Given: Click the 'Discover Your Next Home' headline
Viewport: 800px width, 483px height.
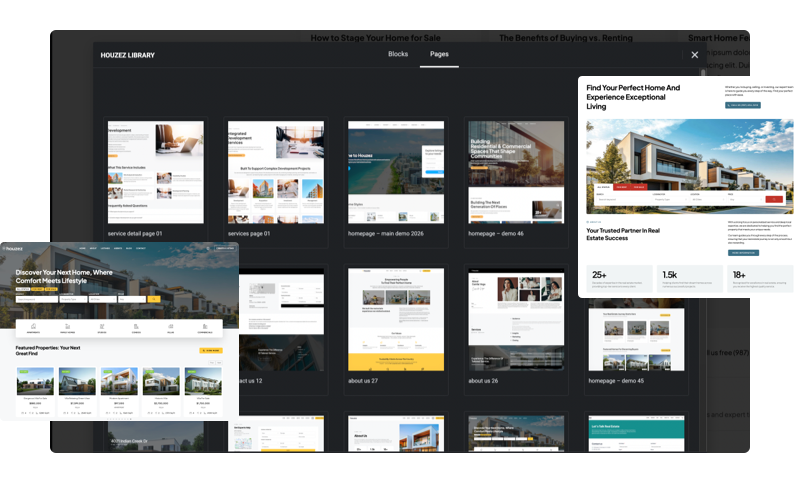Looking at the screenshot, I should click(64, 276).
